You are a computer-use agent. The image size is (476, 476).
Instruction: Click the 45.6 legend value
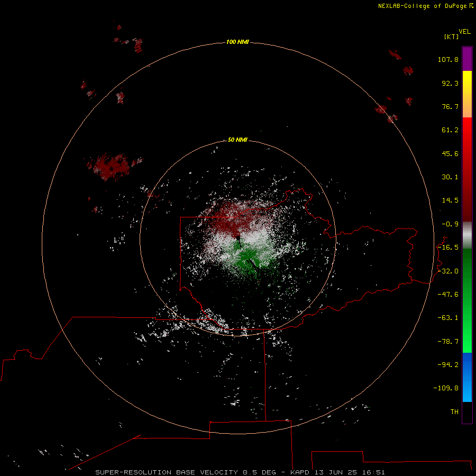click(450, 153)
